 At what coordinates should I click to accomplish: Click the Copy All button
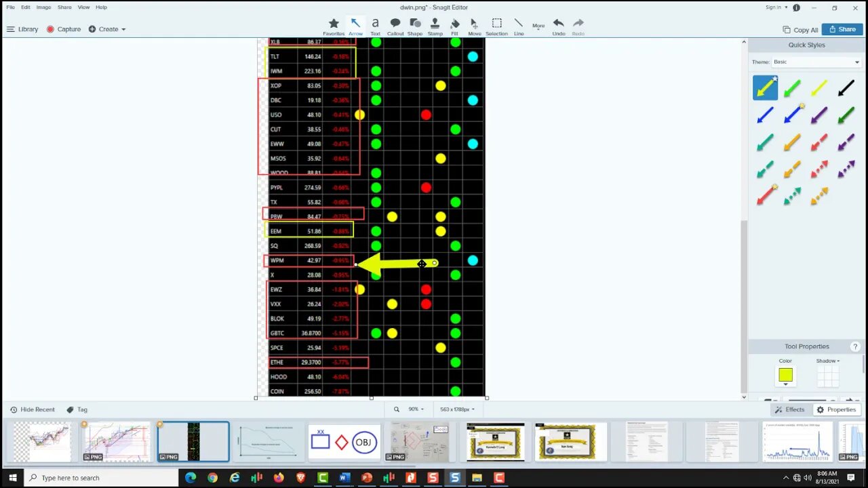[800, 30]
